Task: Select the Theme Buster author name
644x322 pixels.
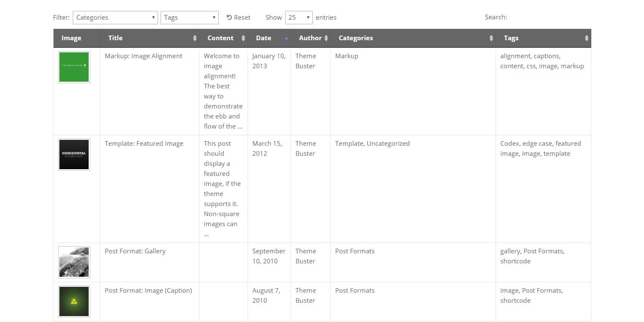Action: [x=305, y=61]
